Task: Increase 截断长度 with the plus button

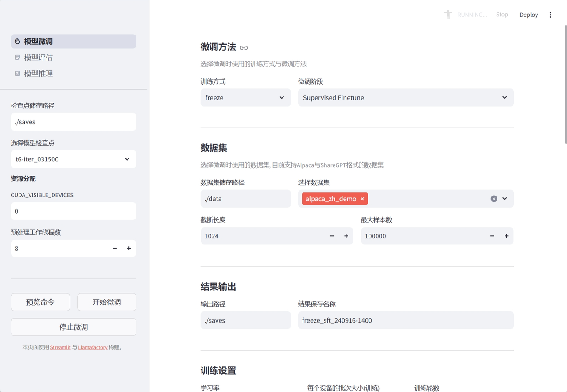Action: point(346,236)
